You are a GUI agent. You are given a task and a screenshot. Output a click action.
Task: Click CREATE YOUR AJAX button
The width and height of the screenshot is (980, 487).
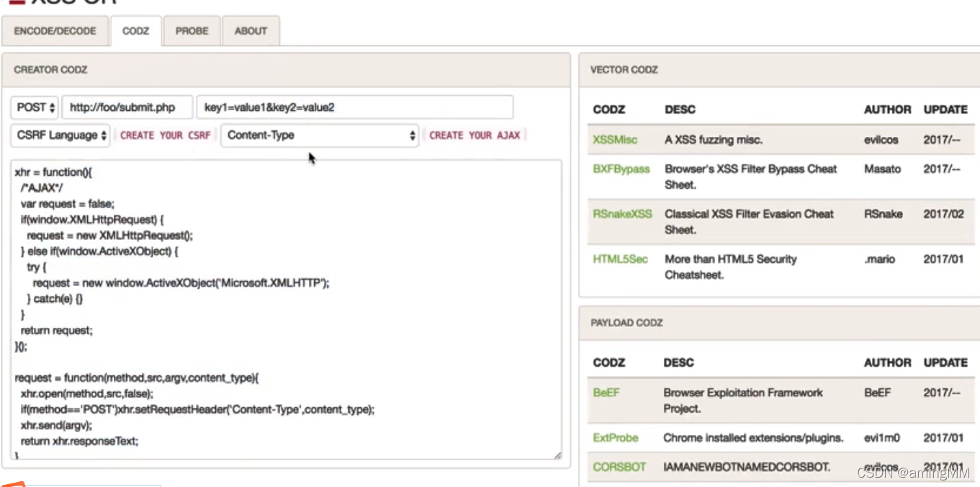(x=475, y=135)
